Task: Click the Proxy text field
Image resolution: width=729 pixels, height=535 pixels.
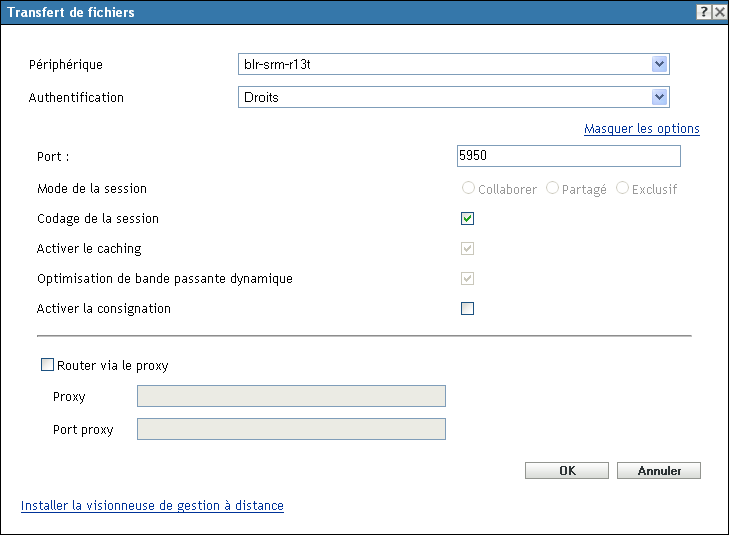Action: point(291,396)
